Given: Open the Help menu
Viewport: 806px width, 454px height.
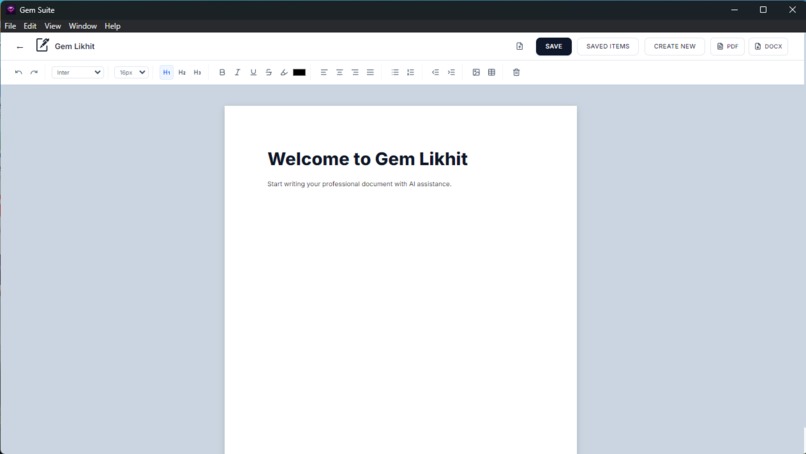Looking at the screenshot, I should 113,26.
